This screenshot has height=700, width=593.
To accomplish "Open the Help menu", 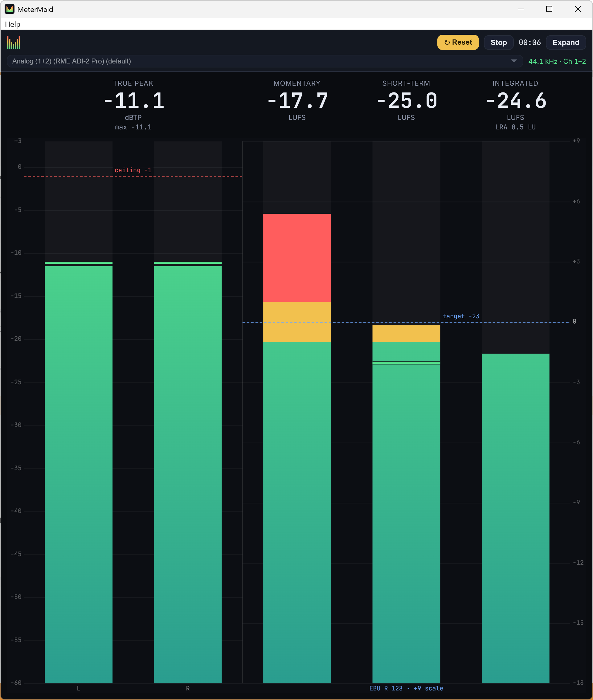I will pos(13,24).
